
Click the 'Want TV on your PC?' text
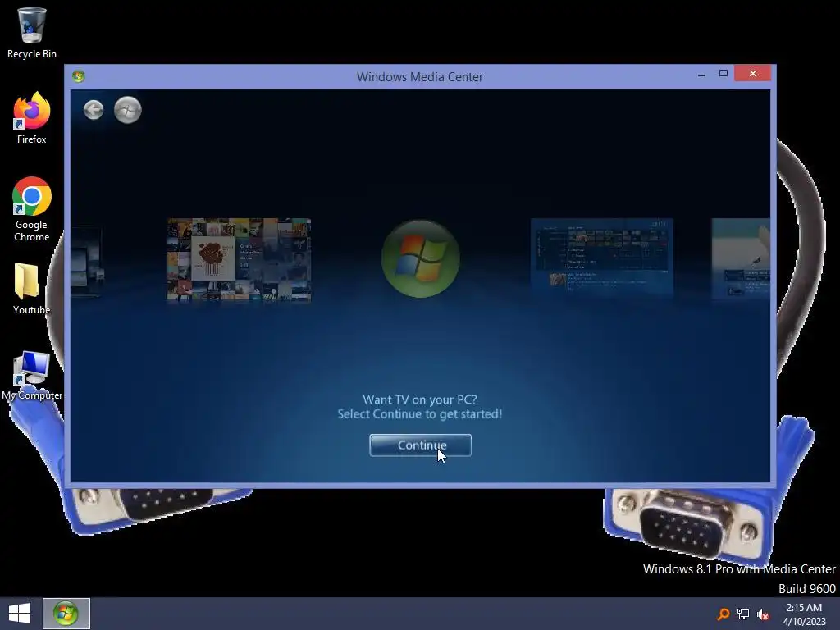click(420, 399)
